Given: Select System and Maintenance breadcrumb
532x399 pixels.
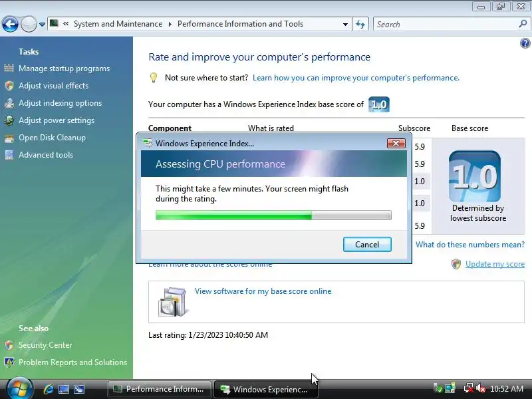Looking at the screenshot, I should pyautogui.click(x=118, y=24).
